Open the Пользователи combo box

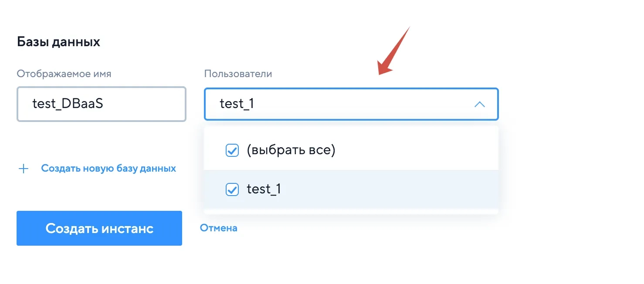351,104
